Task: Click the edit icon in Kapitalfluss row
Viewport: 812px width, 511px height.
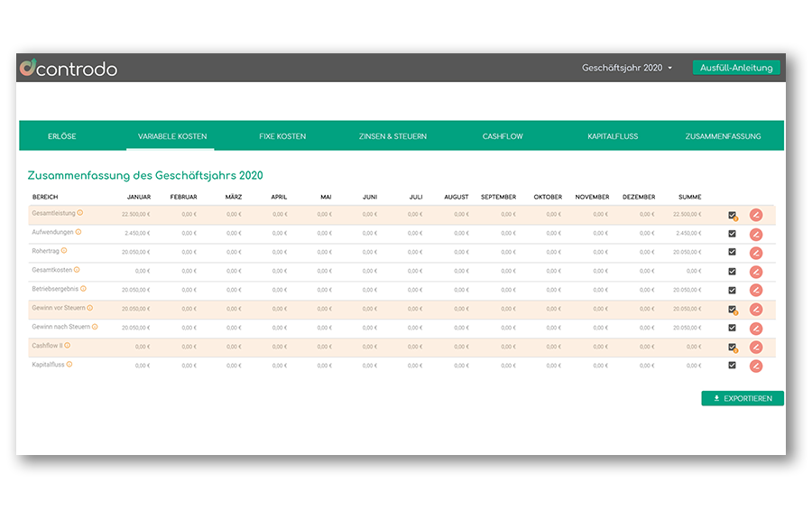Action: [756, 366]
